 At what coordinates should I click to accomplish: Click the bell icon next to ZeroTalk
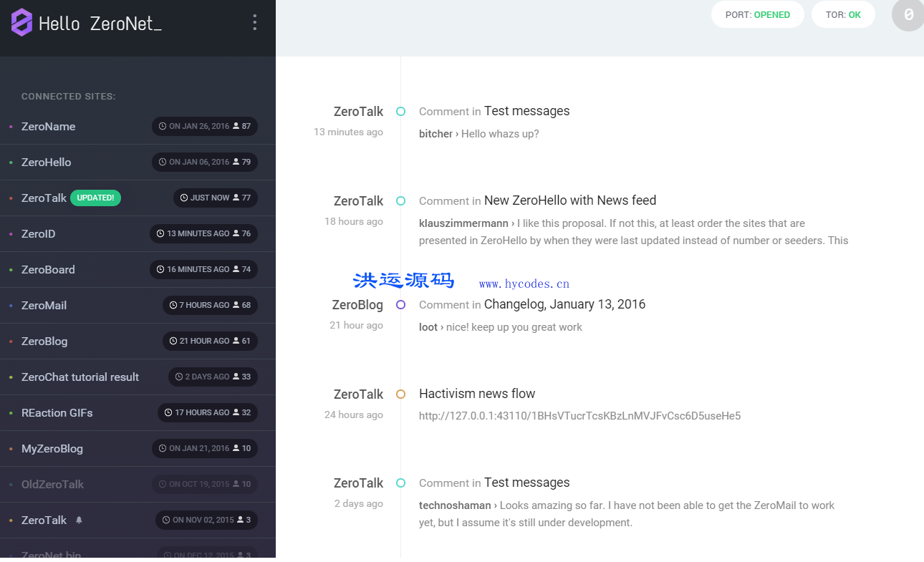(x=79, y=520)
